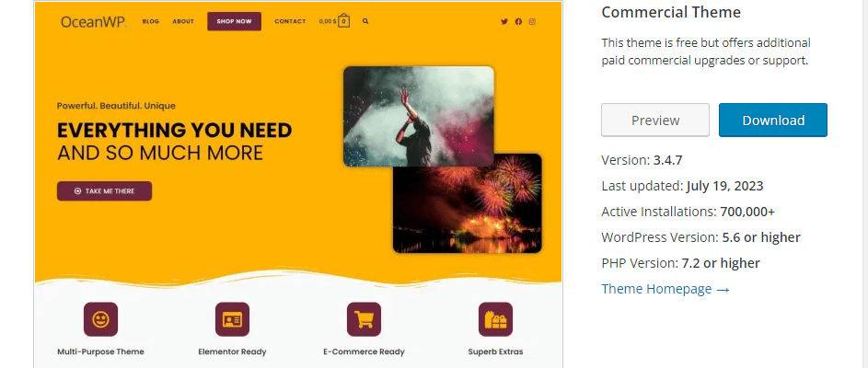This screenshot has width=868, height=368.
Task: Click the OceanWP logo
Action: click(x=94, y=21)
